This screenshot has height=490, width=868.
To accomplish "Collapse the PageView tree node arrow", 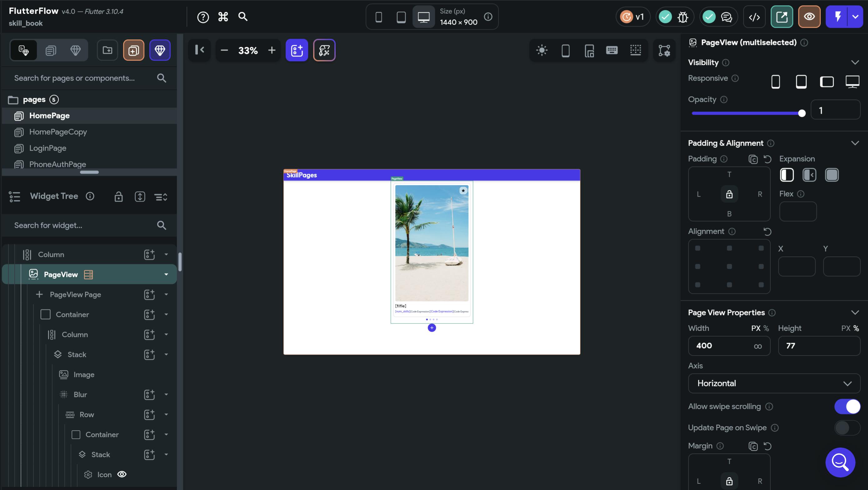I will click(166, 275).
